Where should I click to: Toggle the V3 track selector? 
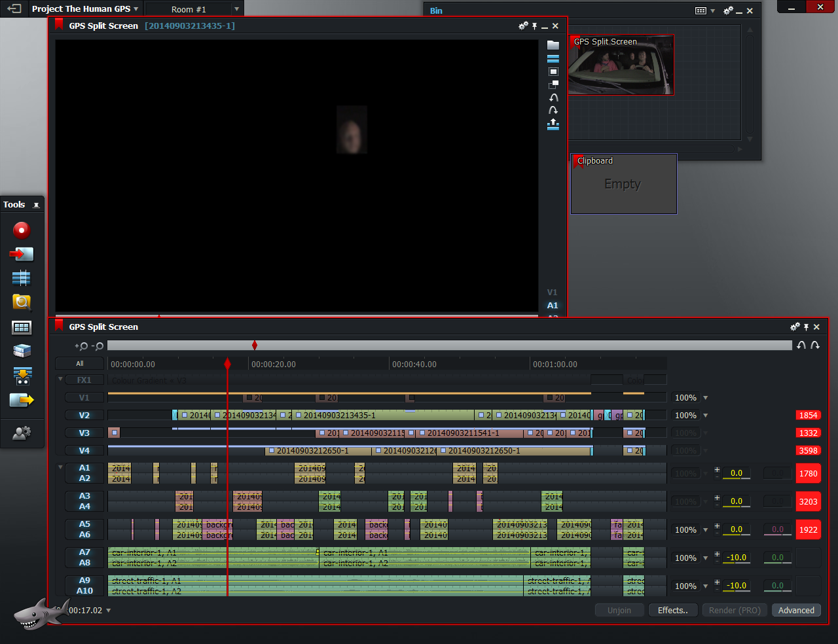(x=84, y=433)
